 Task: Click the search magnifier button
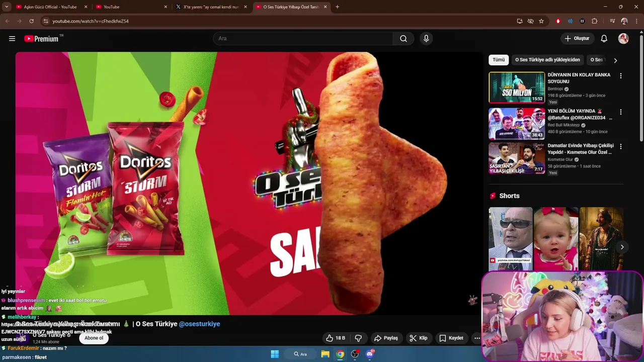tap(404, 39)
